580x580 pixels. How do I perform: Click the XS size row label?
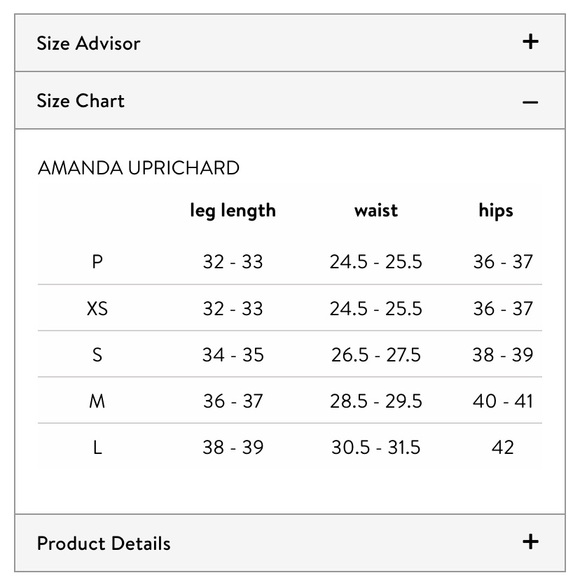point(97,308)
